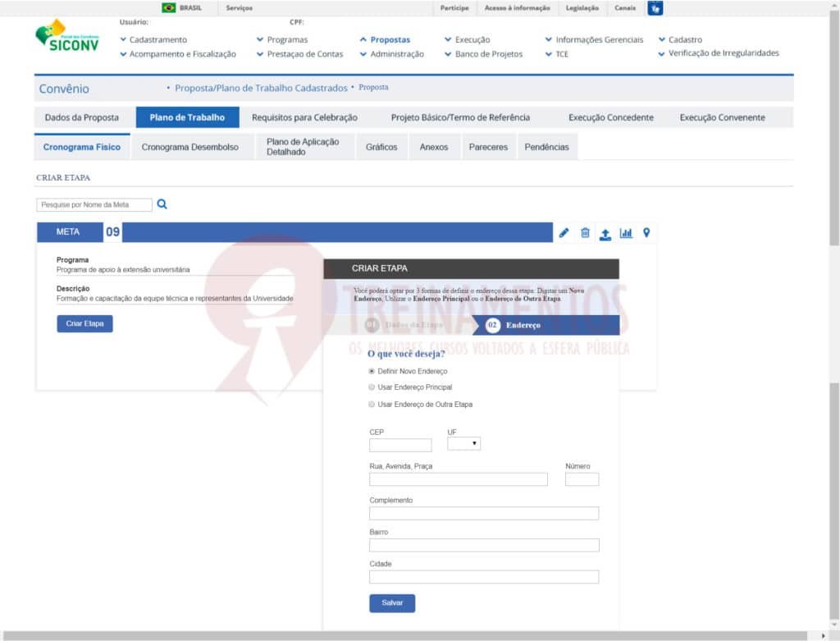Select 'Definir Novo Endereço' radio option

[x=372, y=371]
